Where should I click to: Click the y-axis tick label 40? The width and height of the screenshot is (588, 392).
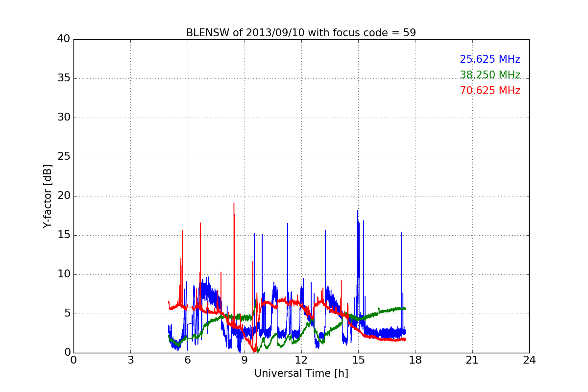click(64, 39)
